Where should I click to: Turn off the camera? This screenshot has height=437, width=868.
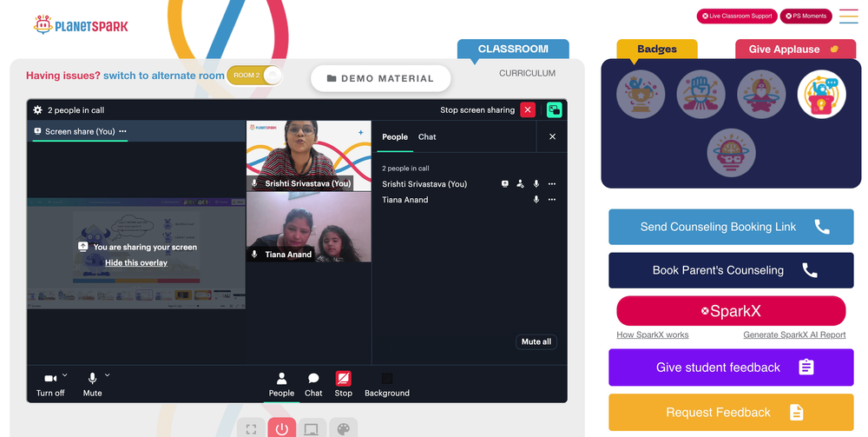(50, 384)
